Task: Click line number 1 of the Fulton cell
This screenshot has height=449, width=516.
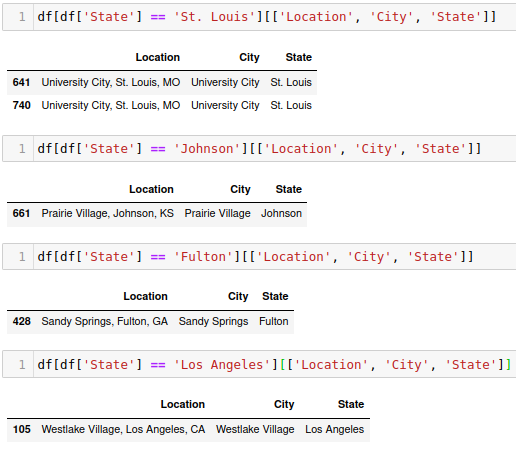Action: coord(22,257)
